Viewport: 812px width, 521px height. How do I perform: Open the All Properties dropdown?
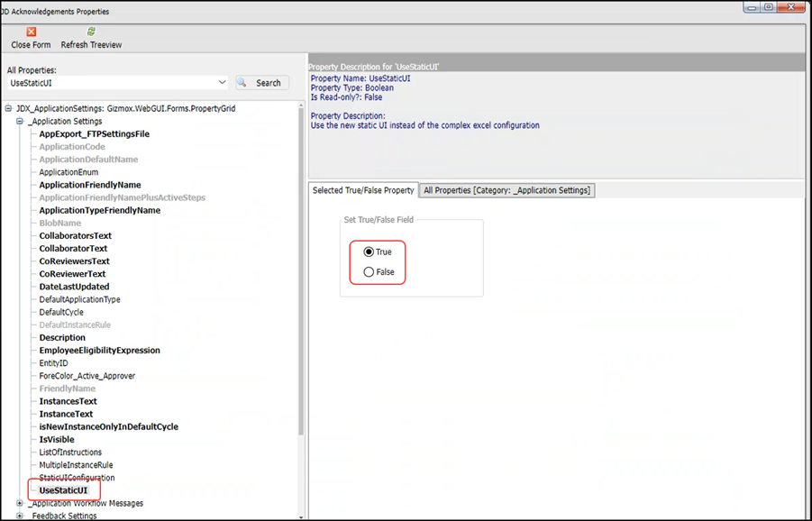click(x=222, y=83)
